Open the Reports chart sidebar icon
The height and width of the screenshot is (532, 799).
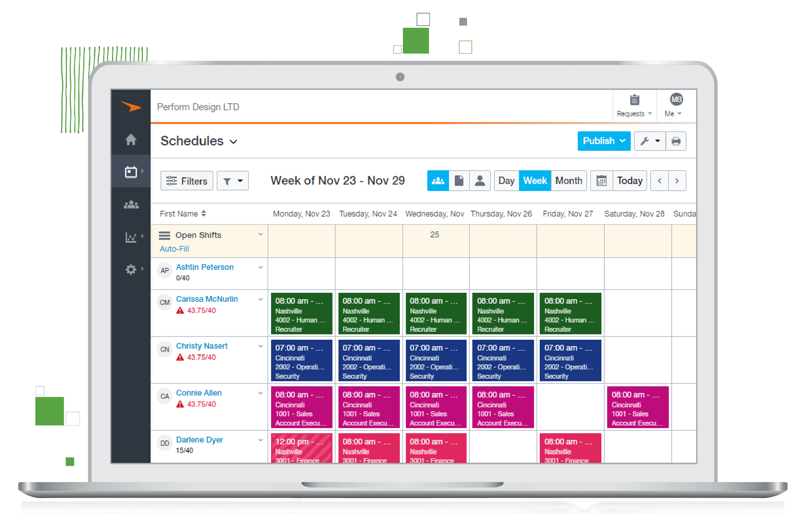click(131, 237)
